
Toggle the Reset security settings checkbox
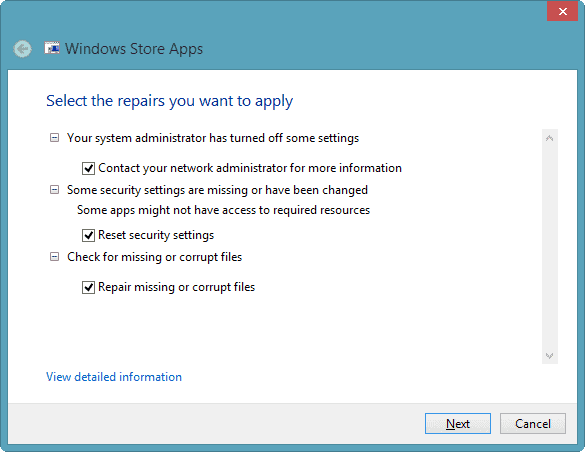pyautogui.click(x=88, y=235)
